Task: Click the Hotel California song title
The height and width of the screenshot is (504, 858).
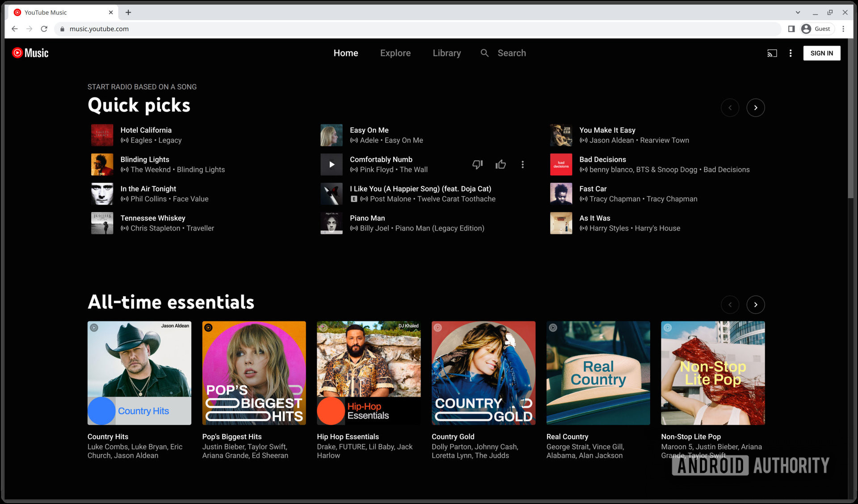Action: pos(146,130)
